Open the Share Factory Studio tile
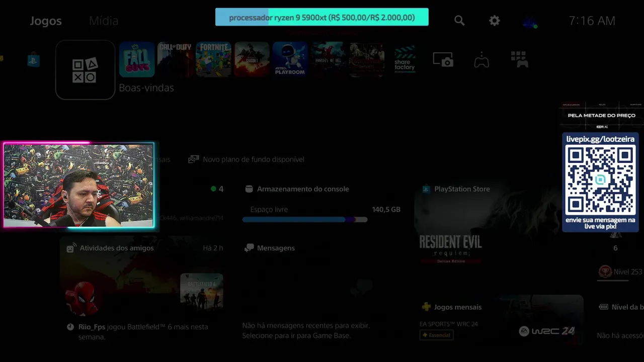 point(405,60)
